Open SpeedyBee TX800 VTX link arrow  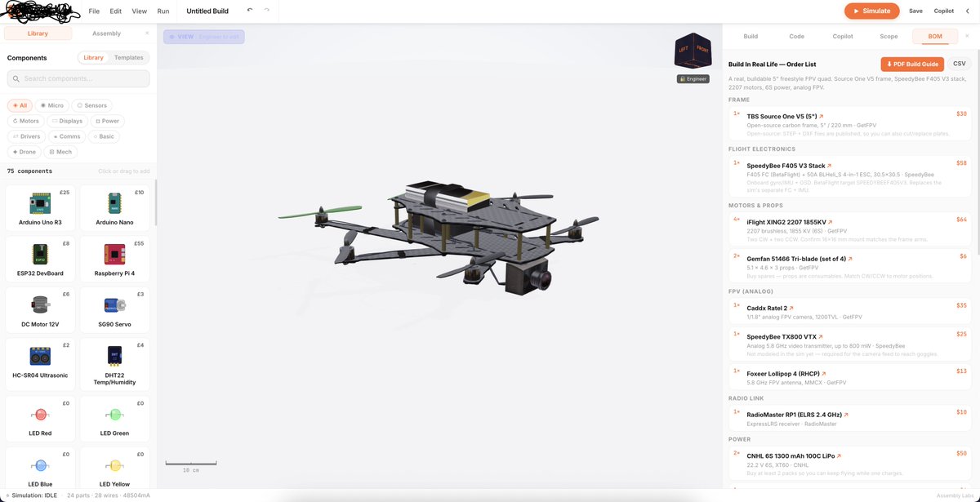821,336
